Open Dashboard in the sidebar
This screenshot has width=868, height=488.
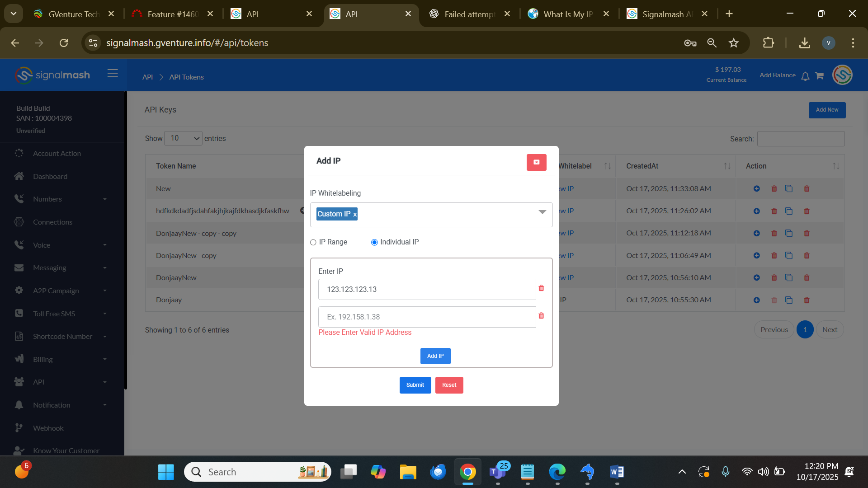(x=50, y=177)
